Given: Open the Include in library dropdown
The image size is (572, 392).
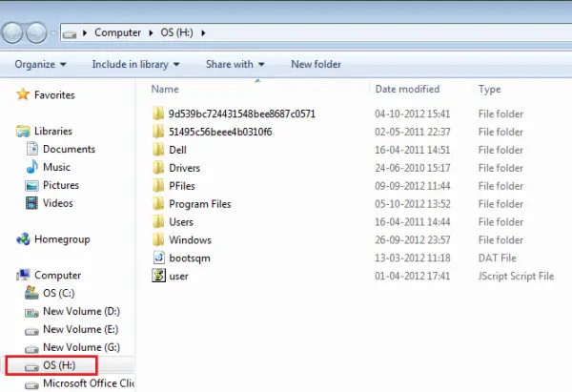Looking at the screenshot, I should 135,64.
